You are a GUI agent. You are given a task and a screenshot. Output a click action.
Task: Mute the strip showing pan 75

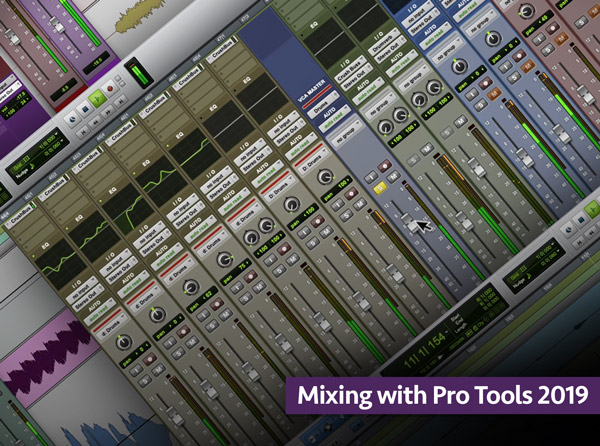260,286
